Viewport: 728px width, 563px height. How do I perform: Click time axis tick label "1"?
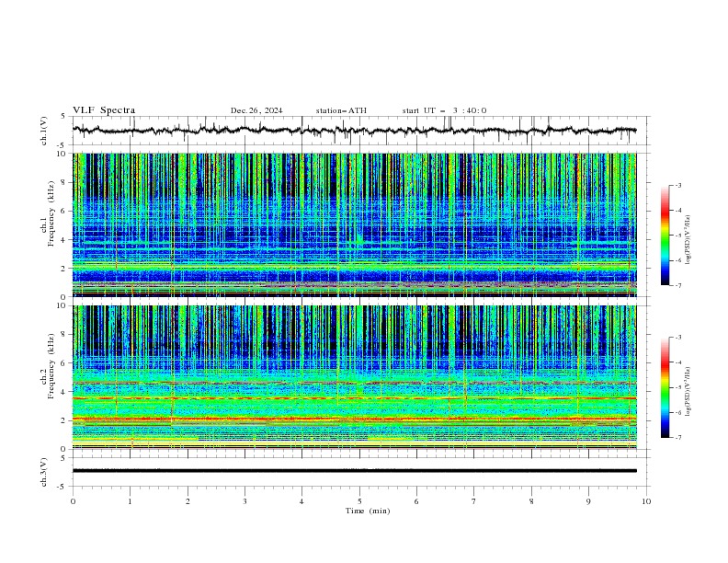pos(130,501)
